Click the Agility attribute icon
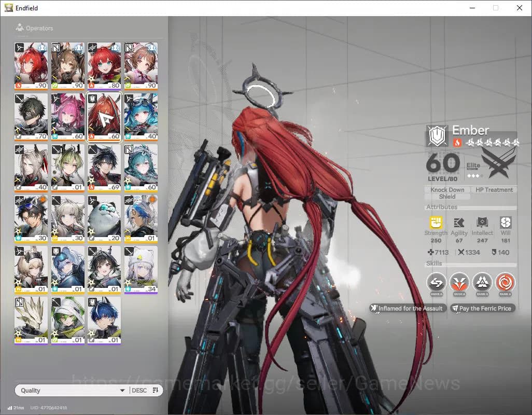This screenshot has width=532, height=415. (x=459, y=223)
